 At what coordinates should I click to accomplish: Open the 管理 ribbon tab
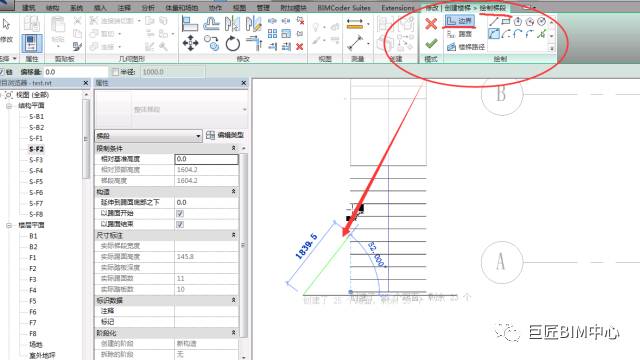click(x=263, y=7)
